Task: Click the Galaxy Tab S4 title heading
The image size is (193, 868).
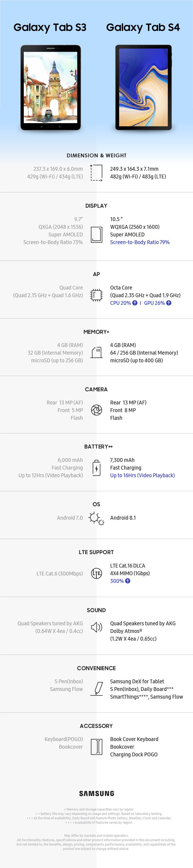Action: (143, 28)
